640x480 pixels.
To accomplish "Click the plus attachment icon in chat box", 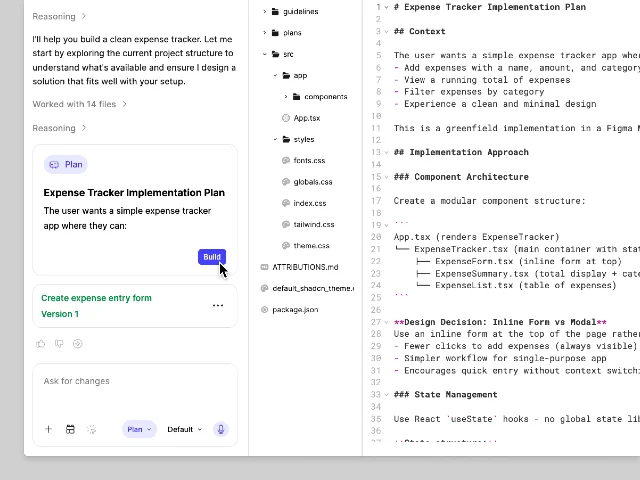I will point(49,429).
